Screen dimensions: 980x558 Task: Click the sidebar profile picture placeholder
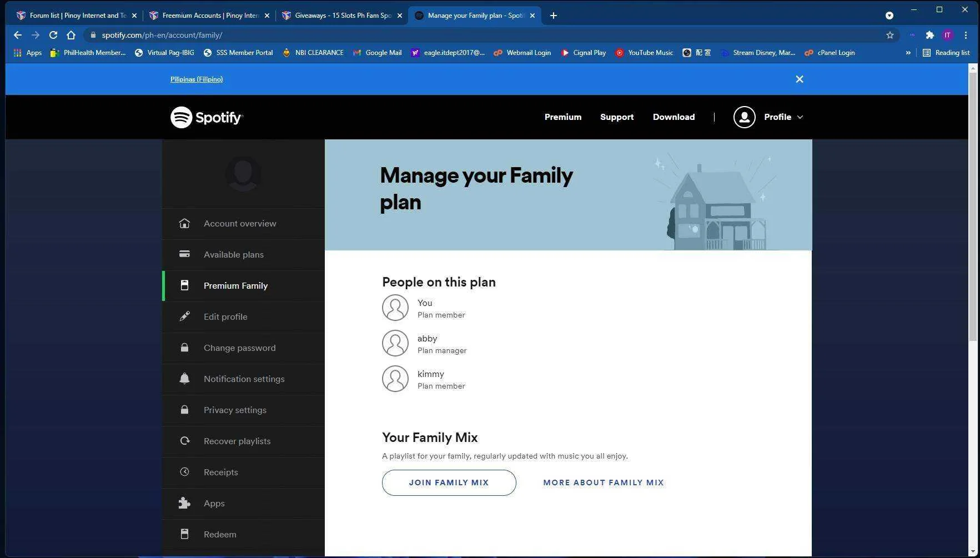[x=243, y=174]
